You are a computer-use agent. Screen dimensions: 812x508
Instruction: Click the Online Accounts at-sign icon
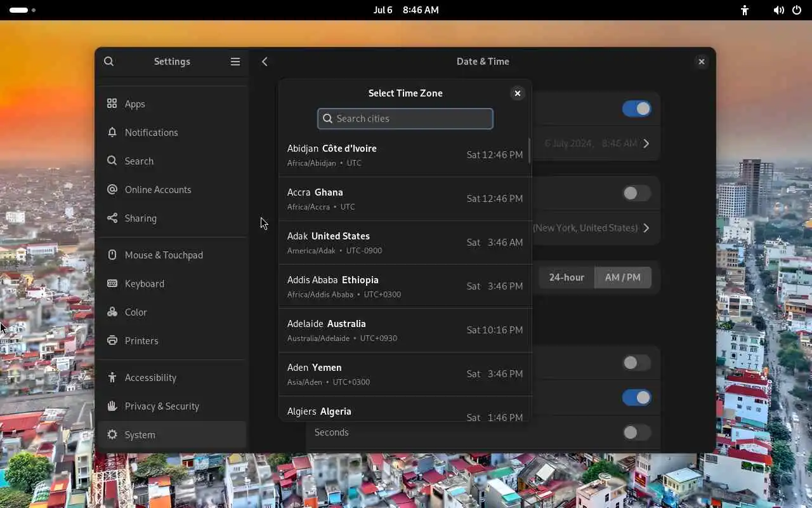pyautogui.click(x=112, y=189)
